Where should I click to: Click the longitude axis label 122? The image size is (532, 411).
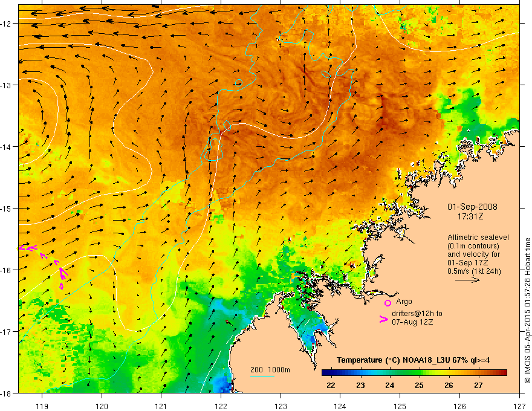point(221,406)
